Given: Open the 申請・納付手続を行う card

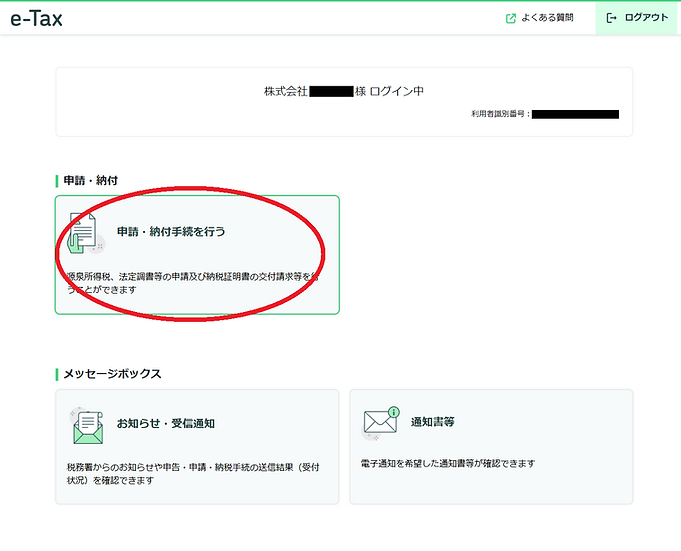Looking at the screenshot, I should [x=197, y=255].
